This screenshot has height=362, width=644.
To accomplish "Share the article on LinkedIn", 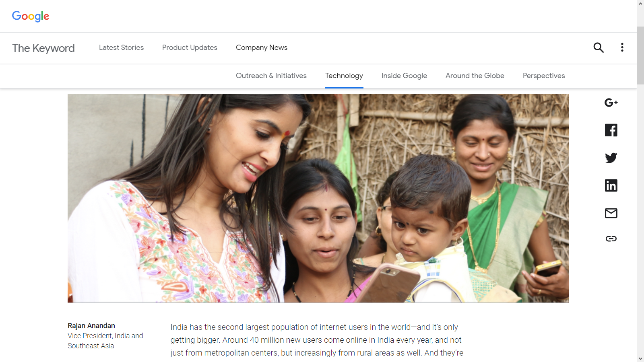I will point(611,185).
